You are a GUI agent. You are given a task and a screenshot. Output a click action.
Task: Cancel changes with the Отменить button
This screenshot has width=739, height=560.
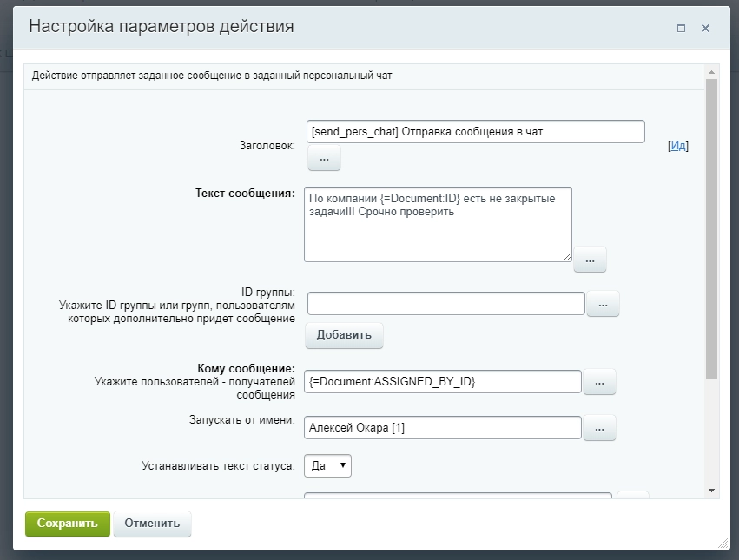[152, 524]
